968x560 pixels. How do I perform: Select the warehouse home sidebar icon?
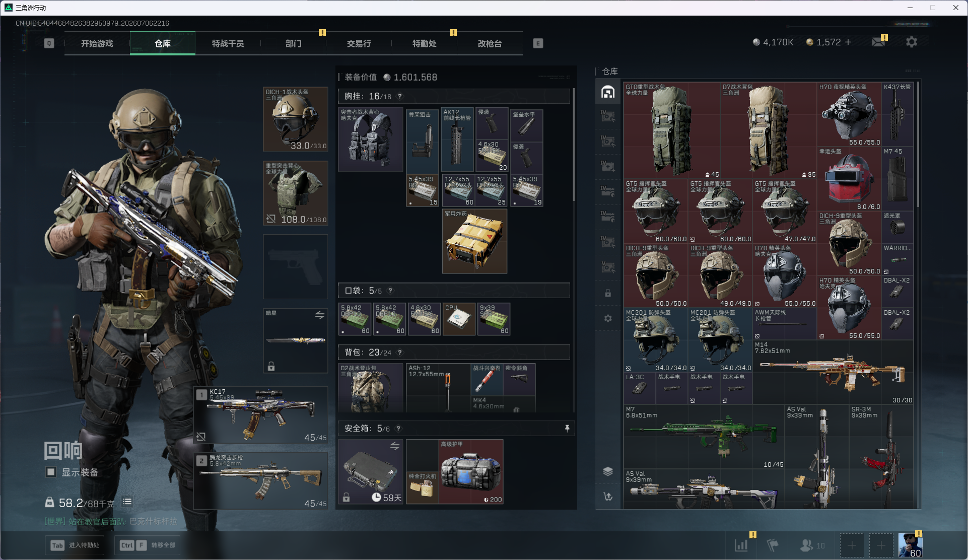point(608,92)
